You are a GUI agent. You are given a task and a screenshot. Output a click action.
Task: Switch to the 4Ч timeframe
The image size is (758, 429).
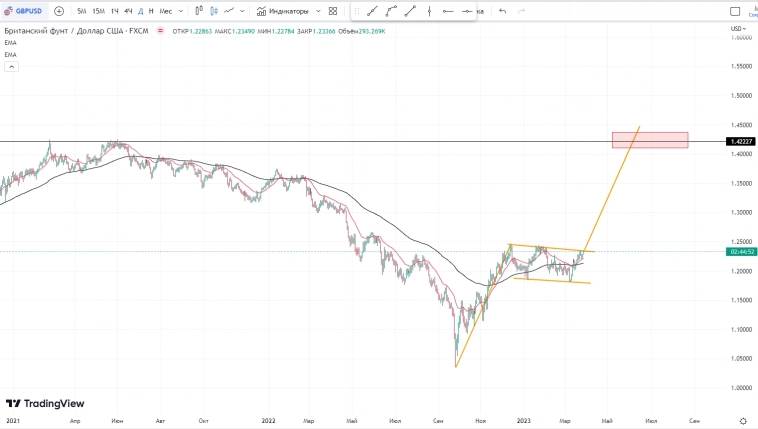click(x=128, y=11)
